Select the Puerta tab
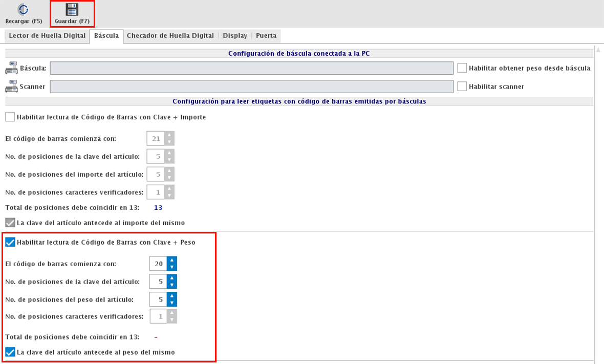The height and width of the screenshot is (364, 604). point(266,36)
